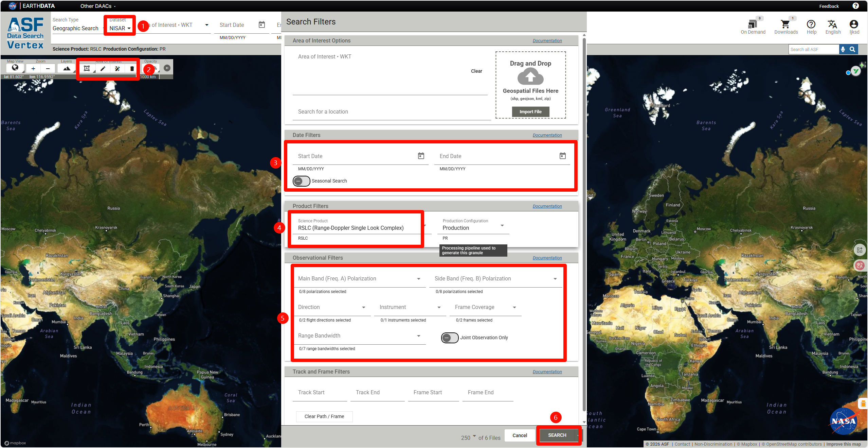Choose the edit area of interest tool
Image resolution: width=868 pixels, height=448 pixels.
tap(117, 68)
